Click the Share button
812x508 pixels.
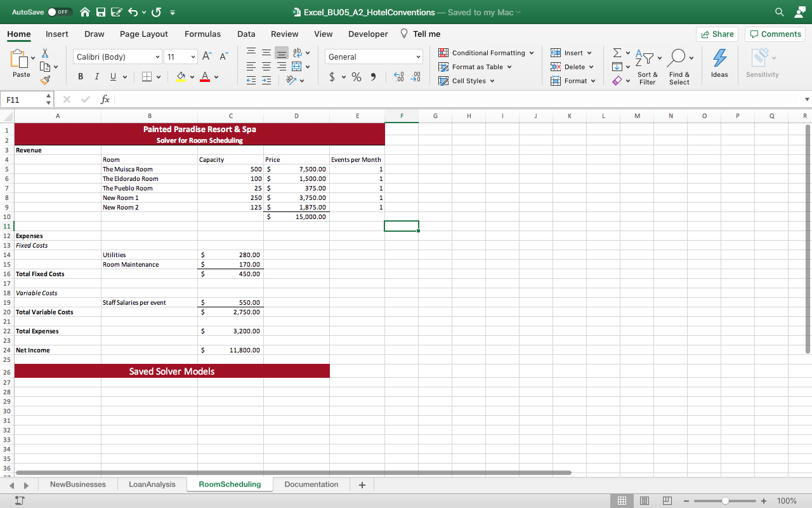(717, 34)
